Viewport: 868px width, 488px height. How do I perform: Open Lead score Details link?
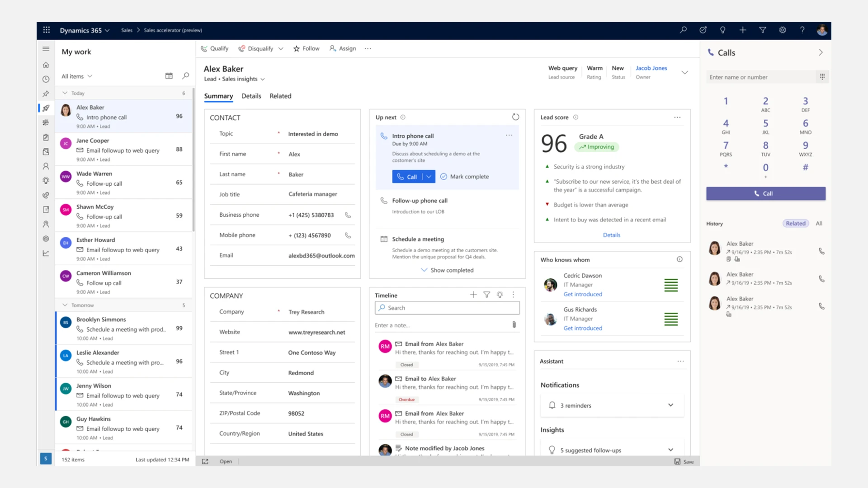(612, 235)
